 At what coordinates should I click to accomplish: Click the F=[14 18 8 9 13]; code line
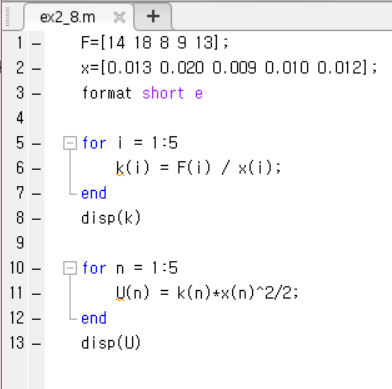coord(155,43)
